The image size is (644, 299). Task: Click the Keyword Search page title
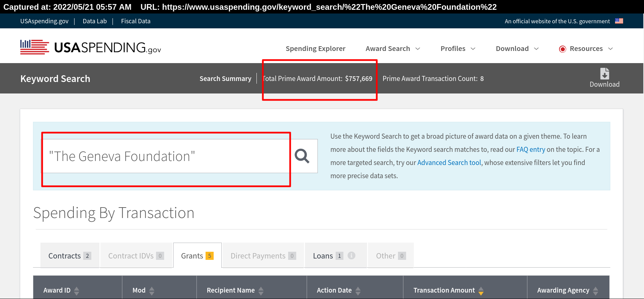[55, 79]
